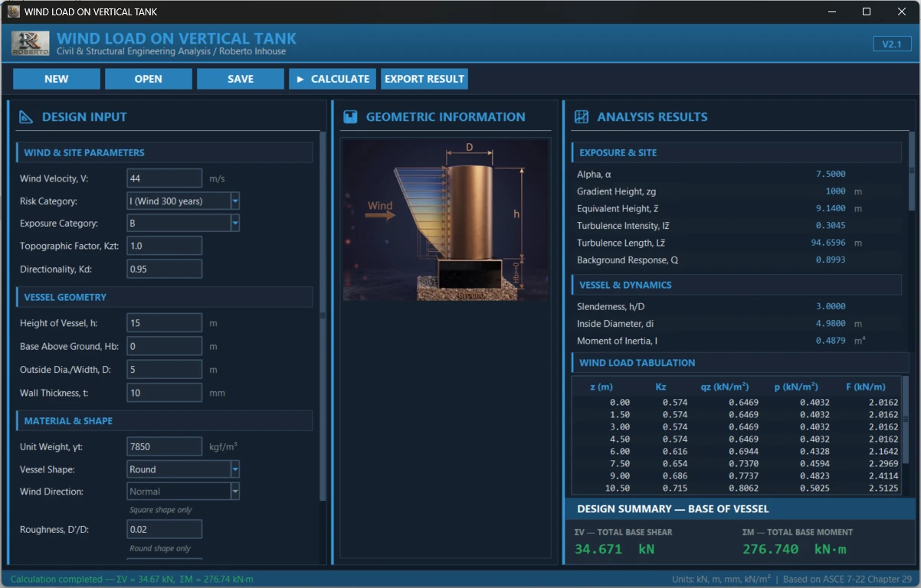Click the qz (kN/m²) column header
The height and width of the screenshot is (588, 921).
click(x=724, y=387)
